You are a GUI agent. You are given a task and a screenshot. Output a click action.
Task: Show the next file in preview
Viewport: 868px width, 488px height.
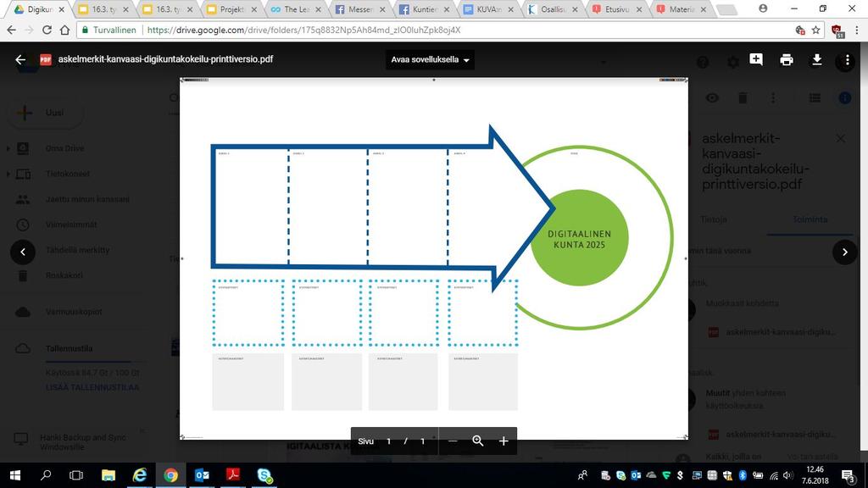coord(845,252)
